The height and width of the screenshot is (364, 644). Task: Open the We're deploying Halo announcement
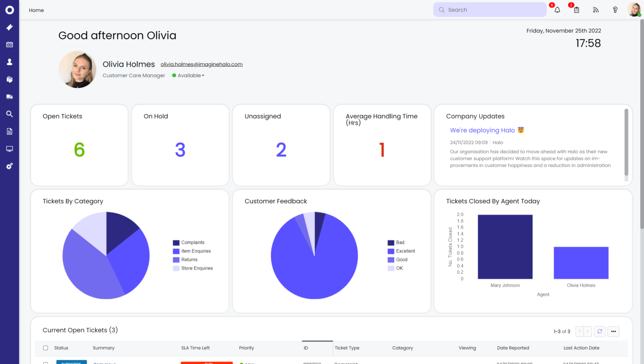482,130
